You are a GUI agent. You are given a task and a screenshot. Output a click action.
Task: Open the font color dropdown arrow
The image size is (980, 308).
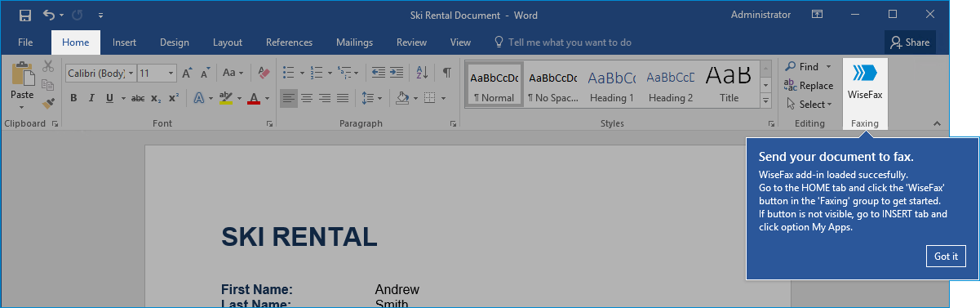(x=267, y=99)
